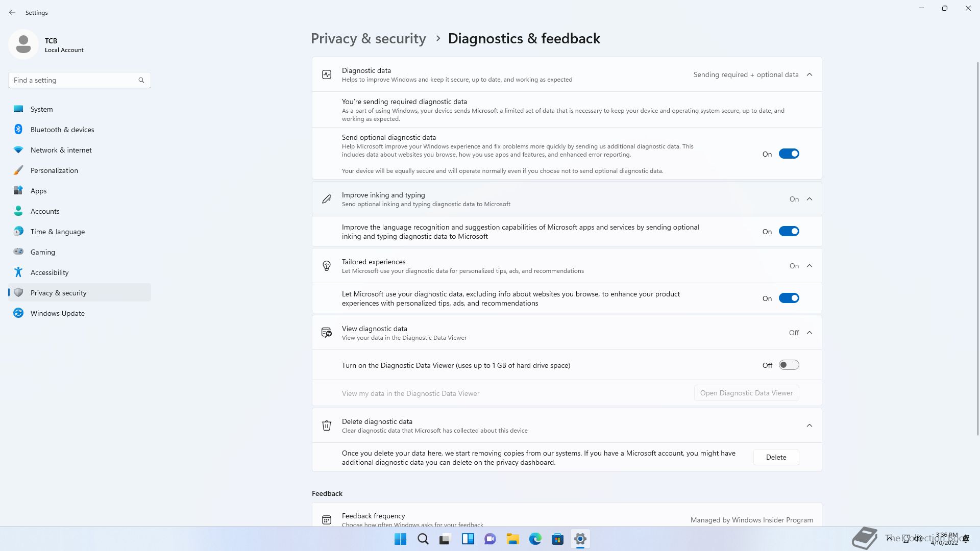Click 'Managed by Windows Insider Program' text
Viewport: 980px width, 551px height.
tap(751, 520)
